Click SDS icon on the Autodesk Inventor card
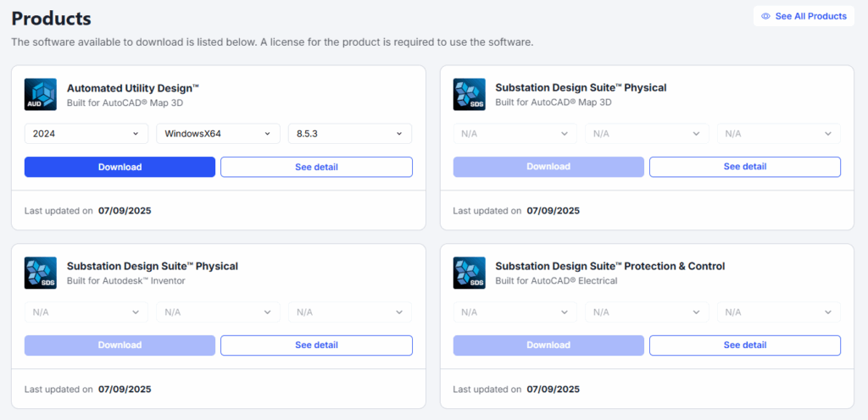Viewport: 868px width, 420px height. pyautogui.click(x=41, y=273)
